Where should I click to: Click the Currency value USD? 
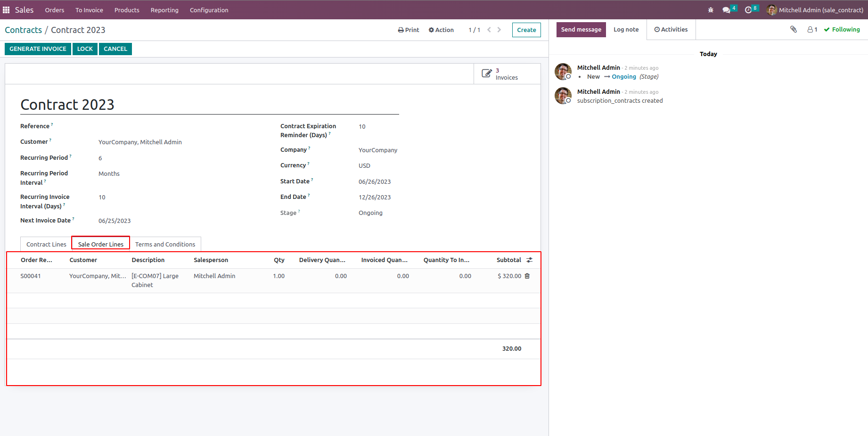point(364,166)
